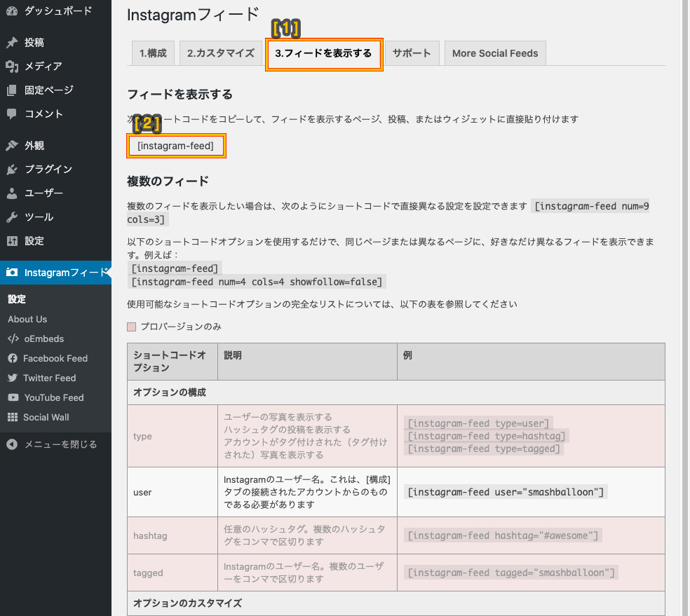Click the Twitter bird icon in sidebar
The width and height of the screenshot is (690, 616).
click(13, 378)
